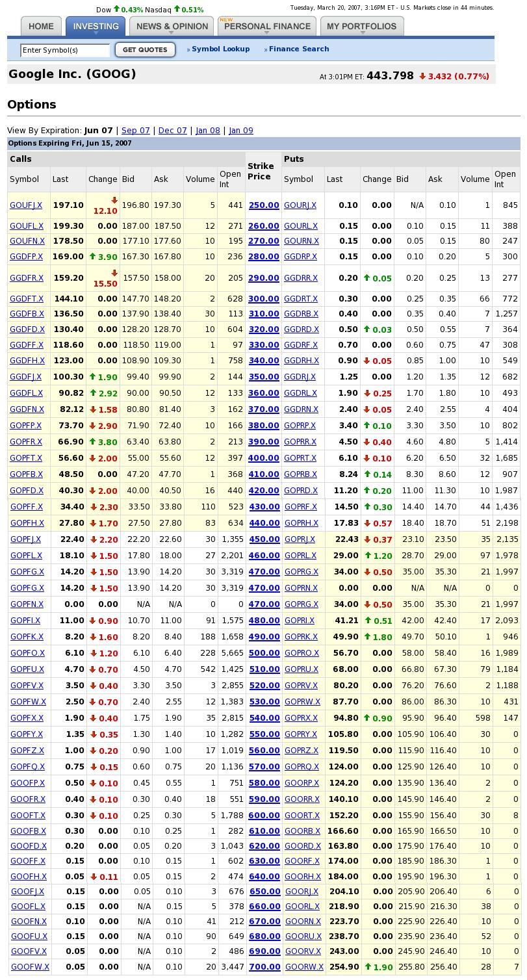Open the PERSONAL FINANCE tab

[x=267, y=27]
